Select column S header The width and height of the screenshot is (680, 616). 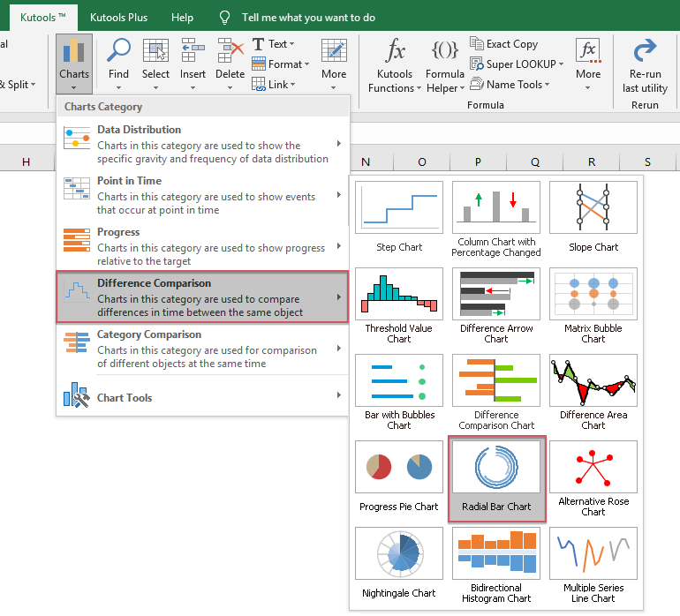(648, 162)
